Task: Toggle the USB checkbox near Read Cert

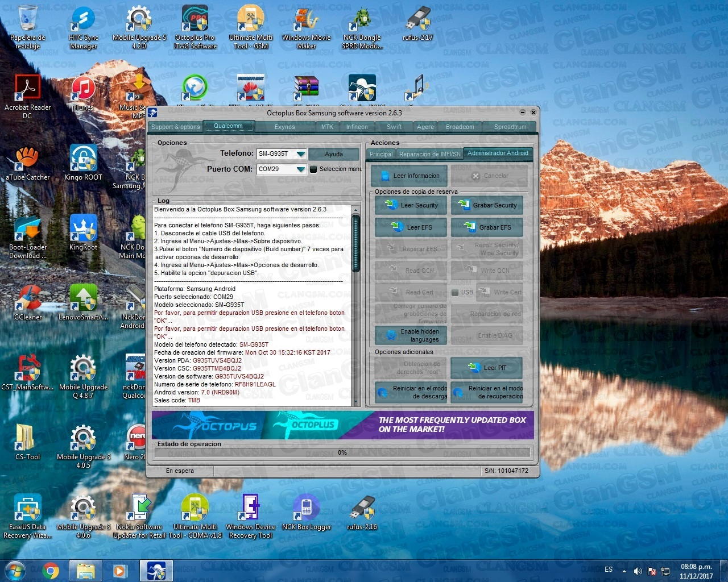Action: point(455,293)
